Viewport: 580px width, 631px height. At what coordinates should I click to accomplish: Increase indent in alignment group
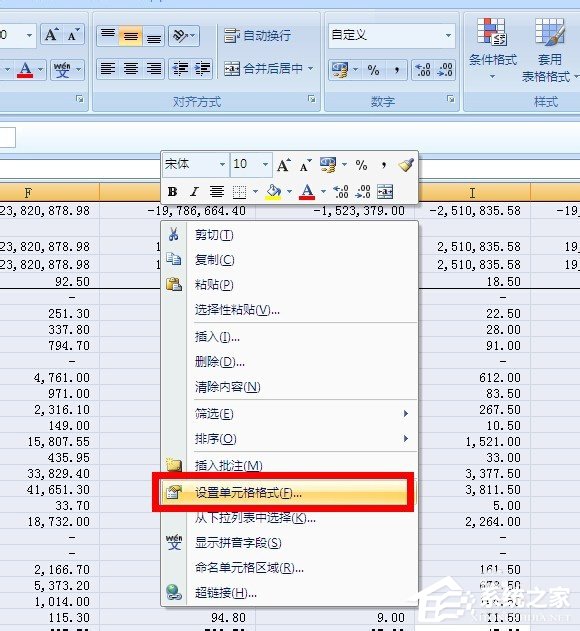tap(202, 69)
